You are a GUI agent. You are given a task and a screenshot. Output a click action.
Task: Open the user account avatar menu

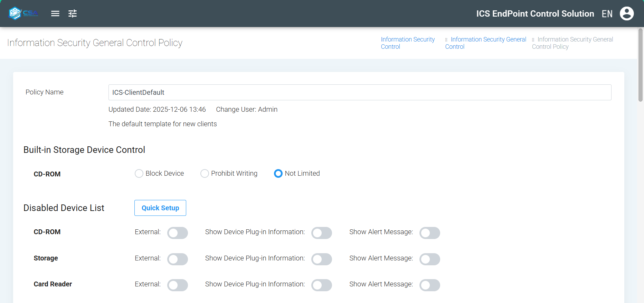[x=626, y=13]
